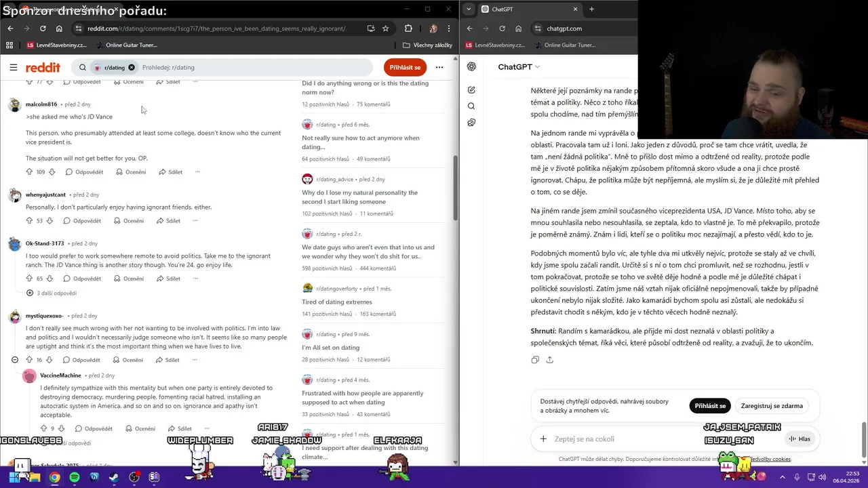This screenshot has height=488, width=868.
Task: Open ChatGPT sidebar library icon
Action: tap(471, 123)
